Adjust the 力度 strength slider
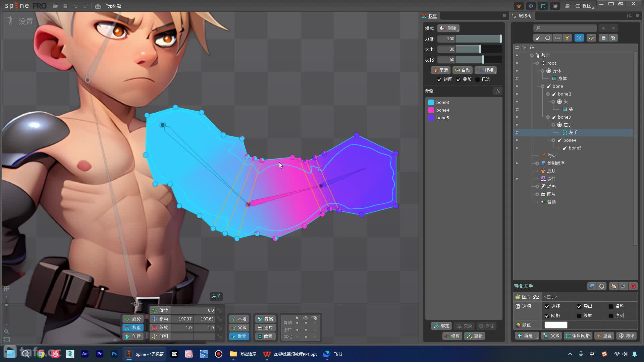644x362 pixels. coord(479,39)
